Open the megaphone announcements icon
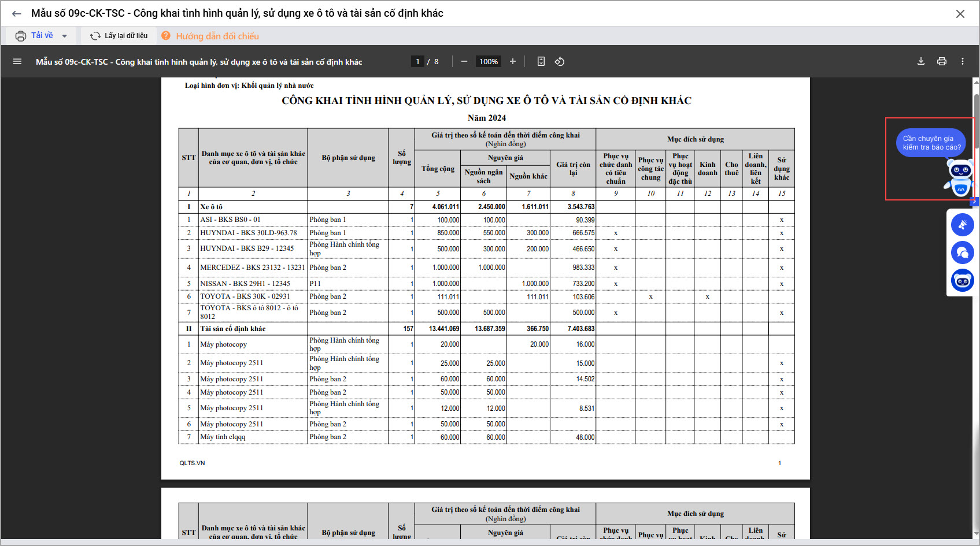 (963, 225)
